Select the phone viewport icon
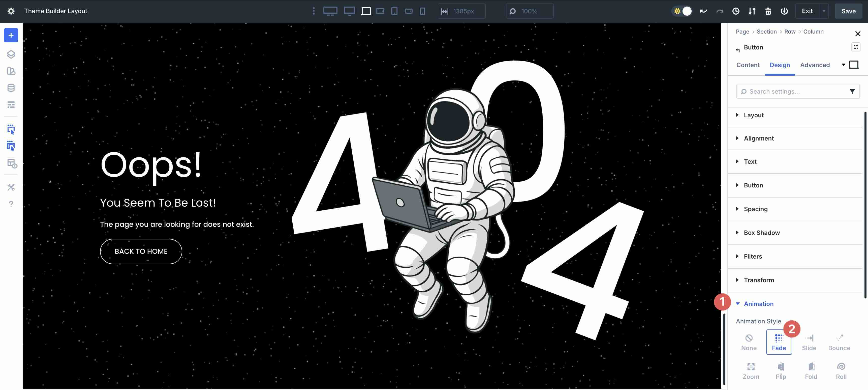 click(422, 11)
